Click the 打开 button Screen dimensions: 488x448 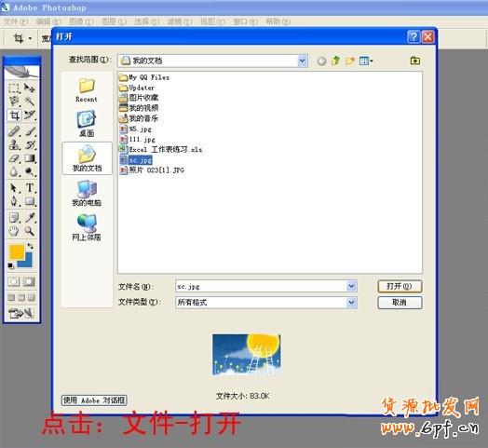click(400, 286)
